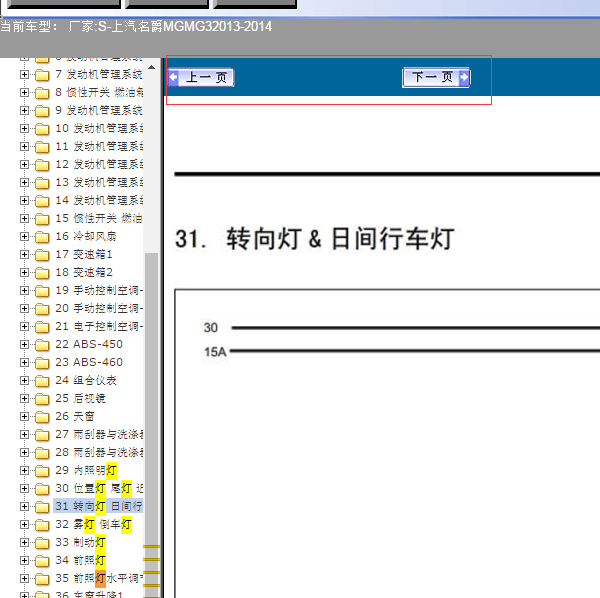
Task: Click folder icon of 13 发动机管理系
Action: tap(42, 183)
